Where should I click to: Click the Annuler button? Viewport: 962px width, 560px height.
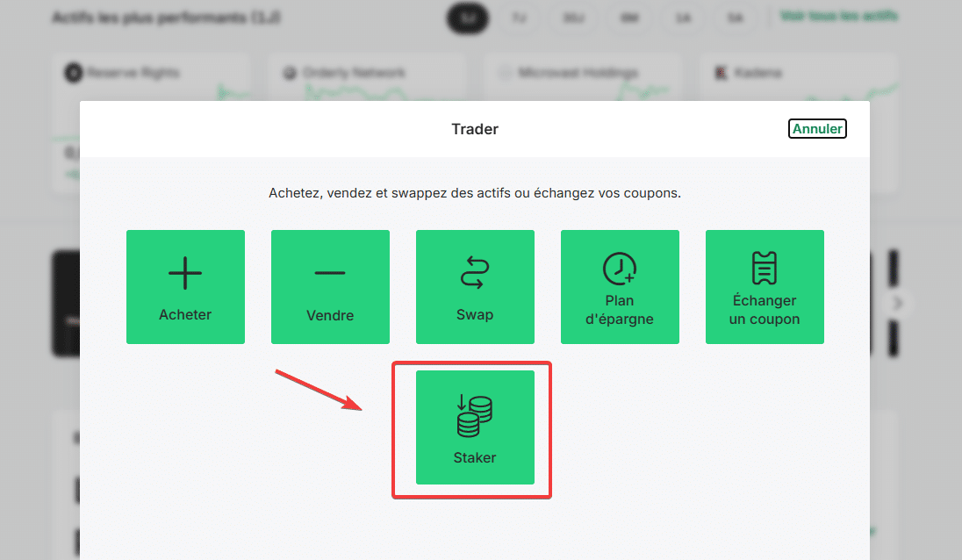coord(817,128)
